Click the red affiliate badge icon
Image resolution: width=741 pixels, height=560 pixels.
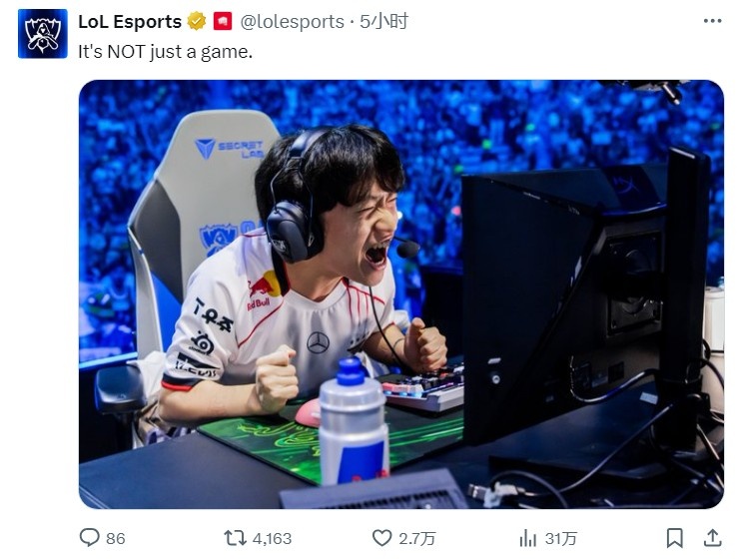click(223, 22)
